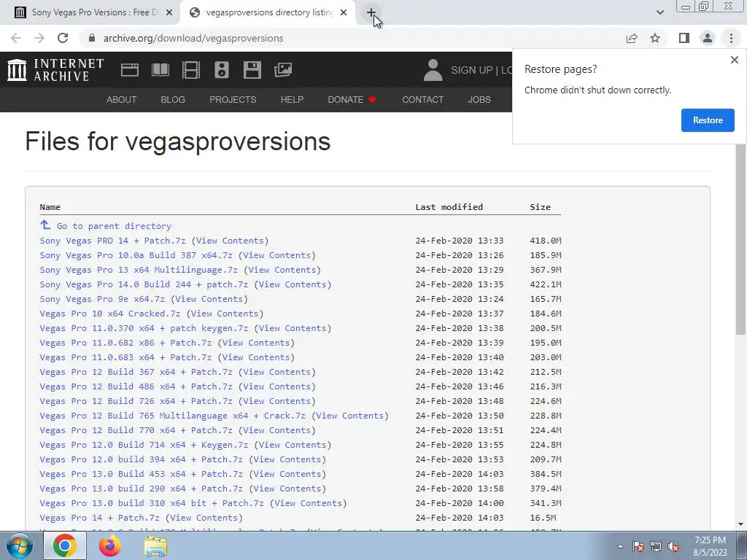Open the Web (Wayback) icon in Archive header

point(130,70)
